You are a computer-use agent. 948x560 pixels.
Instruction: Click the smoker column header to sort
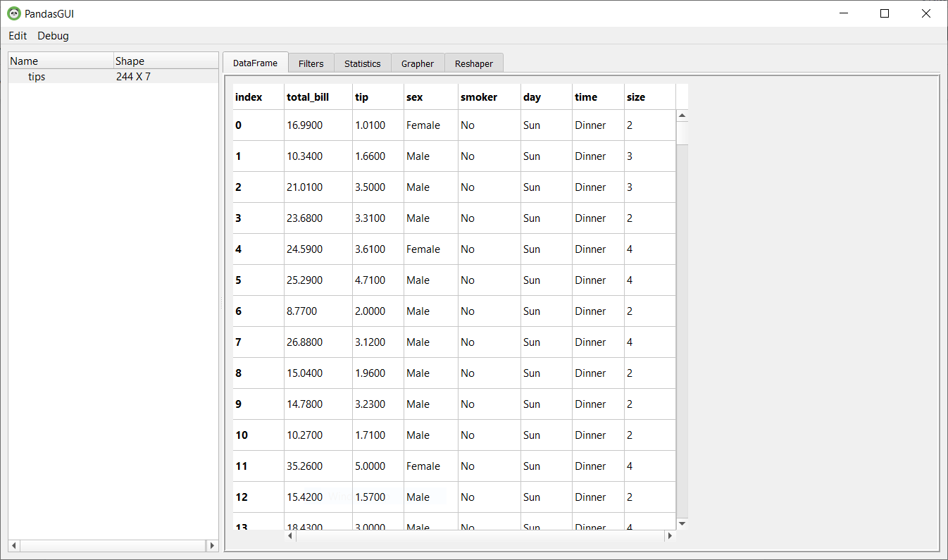click(x=479, y=97)
